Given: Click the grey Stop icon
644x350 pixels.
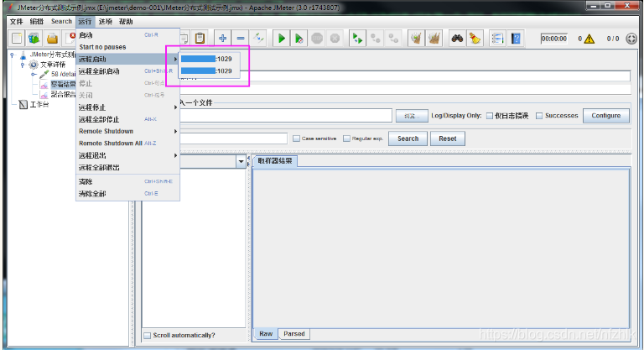Looking at the screenshot, I should pyautogui.click(x=317, y=39).
